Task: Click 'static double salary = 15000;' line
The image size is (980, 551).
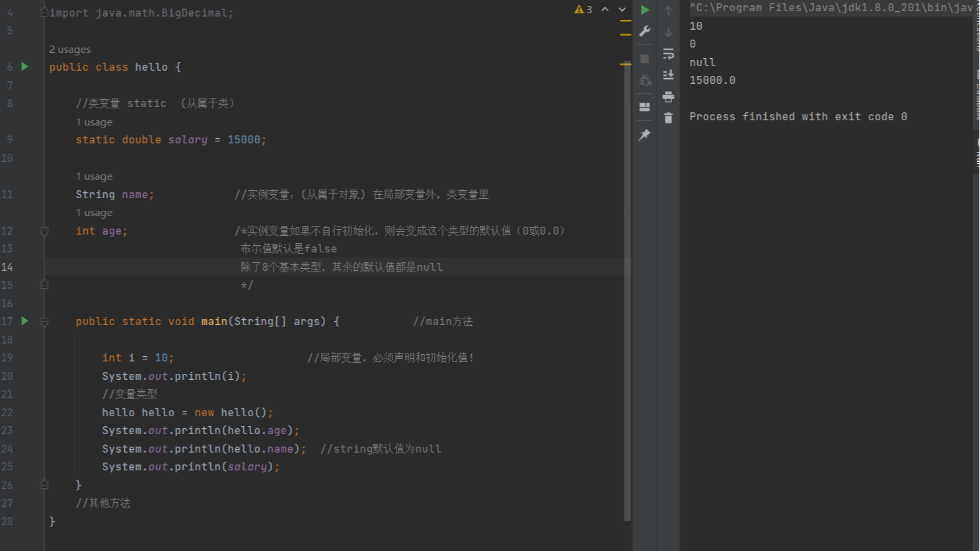Action: click(171, 139)
